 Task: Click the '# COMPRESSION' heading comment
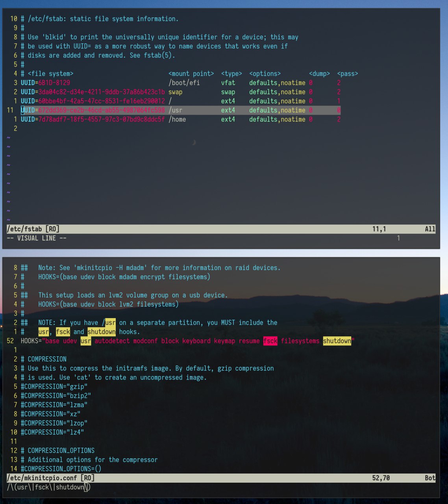pyautogui.click(x=44, y=359)
